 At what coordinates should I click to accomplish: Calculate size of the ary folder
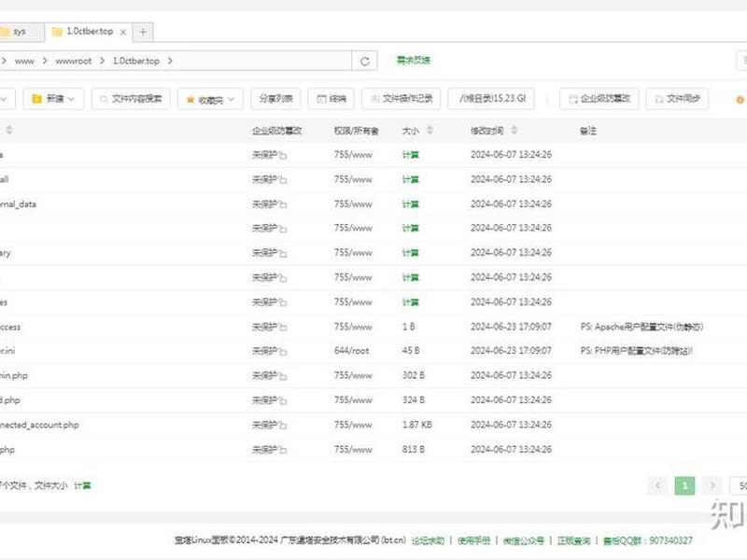pyautogui.click(x=410, y=253)
